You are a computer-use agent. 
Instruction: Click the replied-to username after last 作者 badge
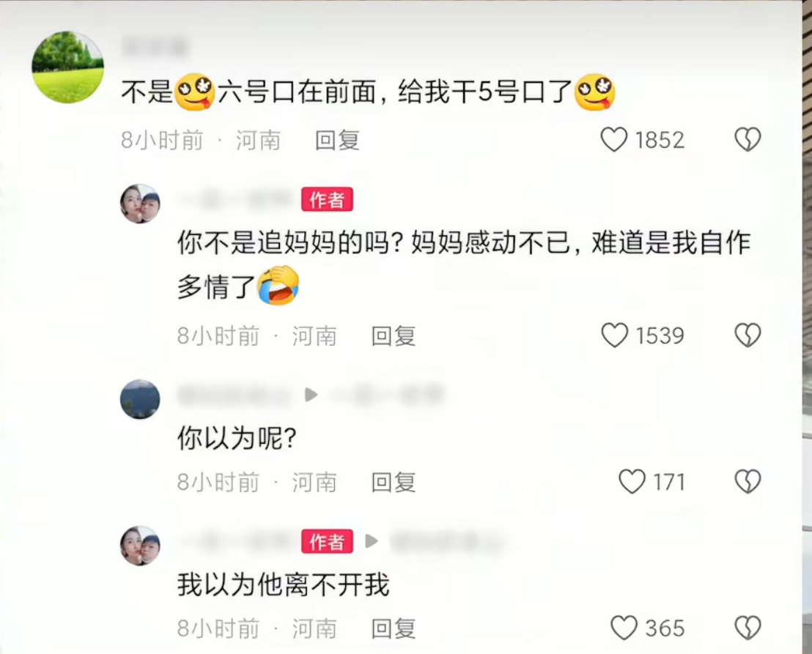pyautogui.click(x=446, y=542)
